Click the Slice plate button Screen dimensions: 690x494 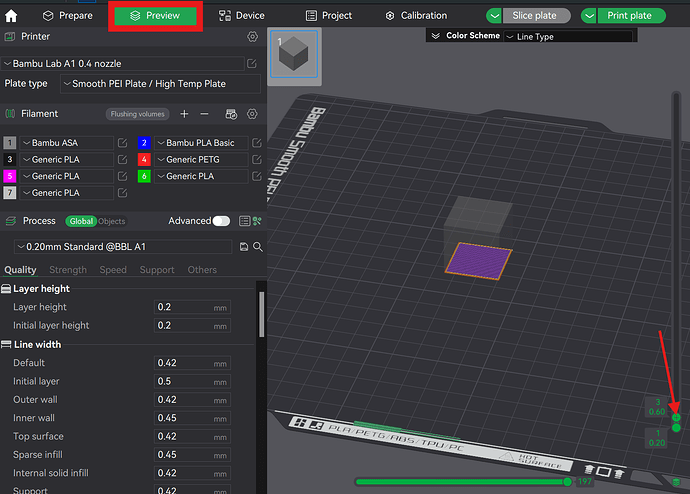coord(536,16)
